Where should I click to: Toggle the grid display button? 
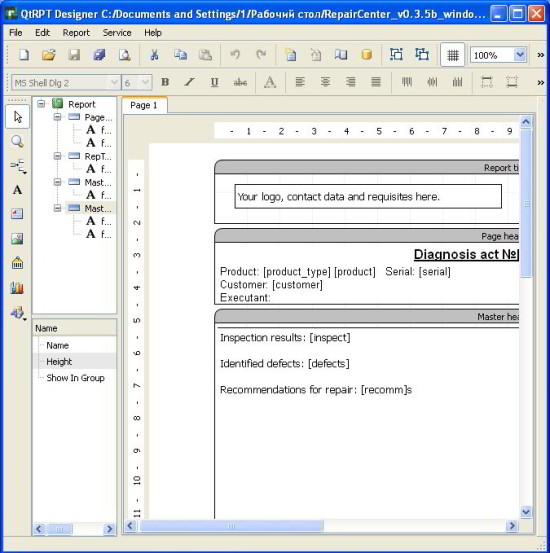[453, 55]
